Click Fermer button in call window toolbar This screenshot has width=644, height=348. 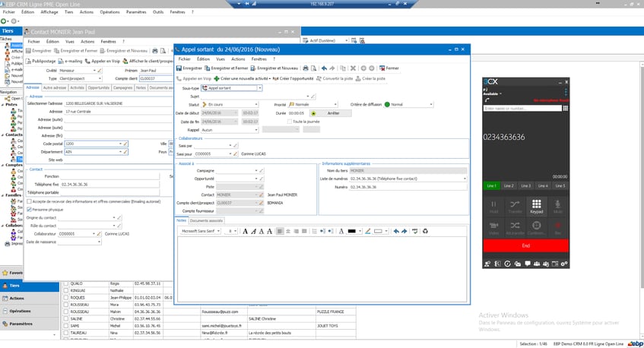pos(389,68)
